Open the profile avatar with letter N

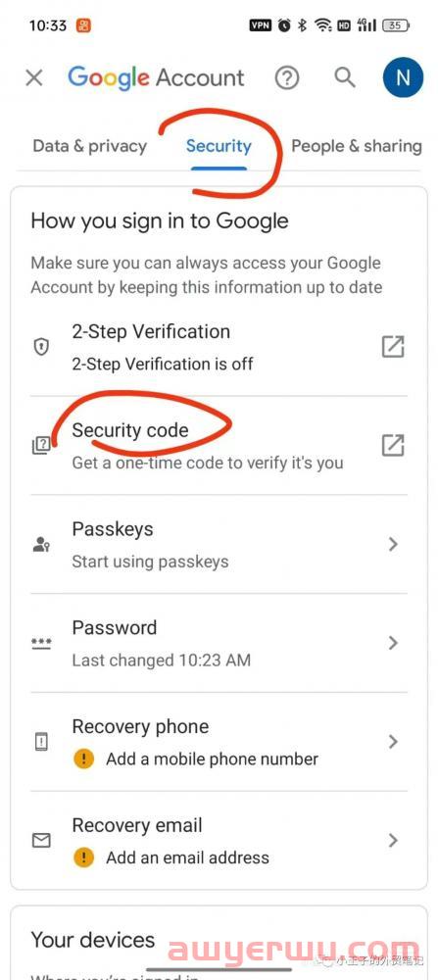coord(403,77)
